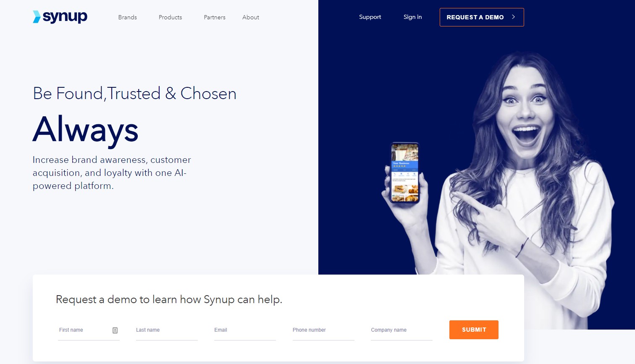
Task: Go to the Support page
Action: coord(370,17)
